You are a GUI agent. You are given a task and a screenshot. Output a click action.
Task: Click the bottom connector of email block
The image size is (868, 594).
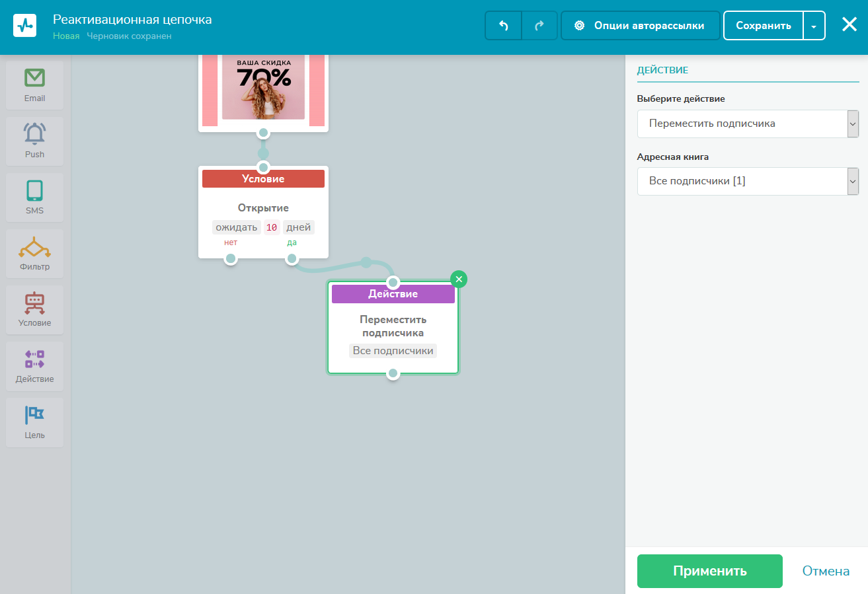263,133
